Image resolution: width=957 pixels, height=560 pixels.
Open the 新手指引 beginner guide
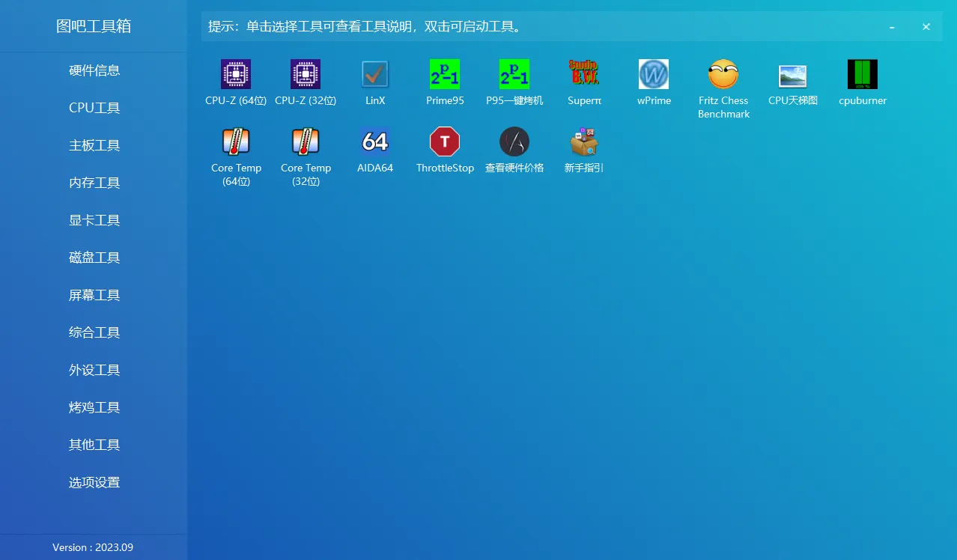pyautogui.click(x=584, y=148)
